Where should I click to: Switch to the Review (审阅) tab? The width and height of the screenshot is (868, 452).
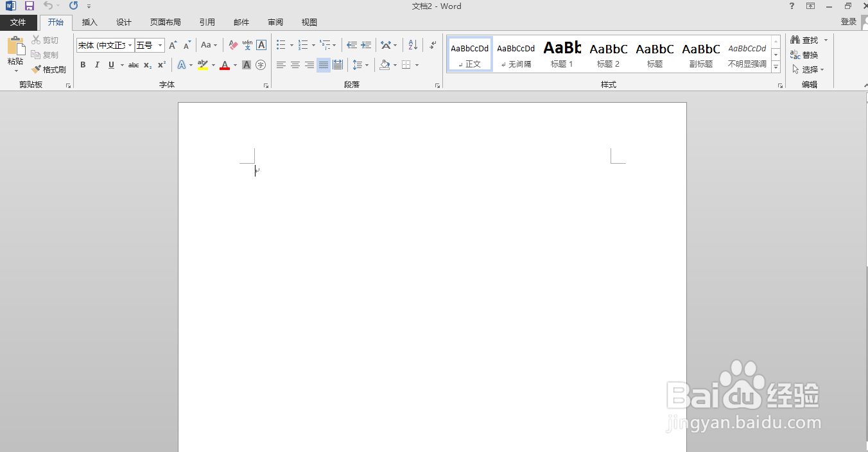click(x=275, y=22)
